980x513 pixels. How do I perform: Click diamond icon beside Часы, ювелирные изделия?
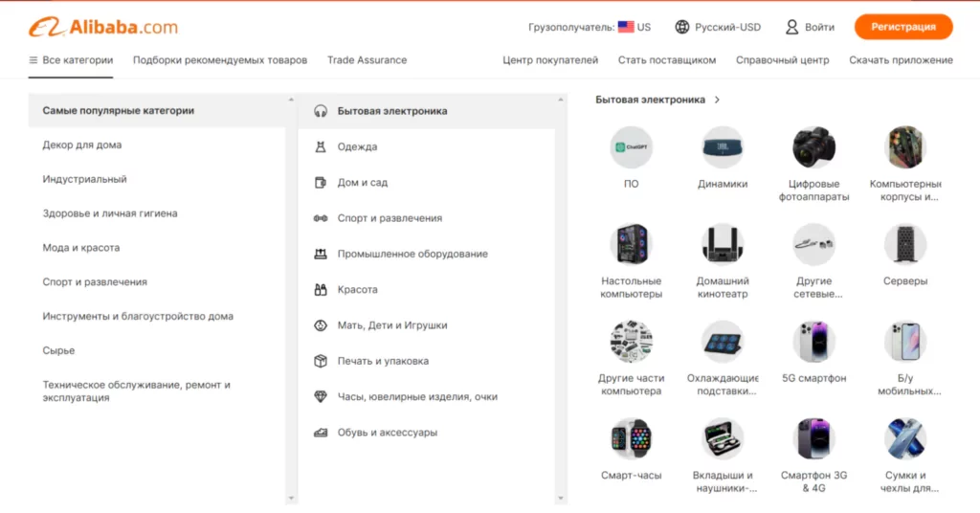click(x=321, y=396)
